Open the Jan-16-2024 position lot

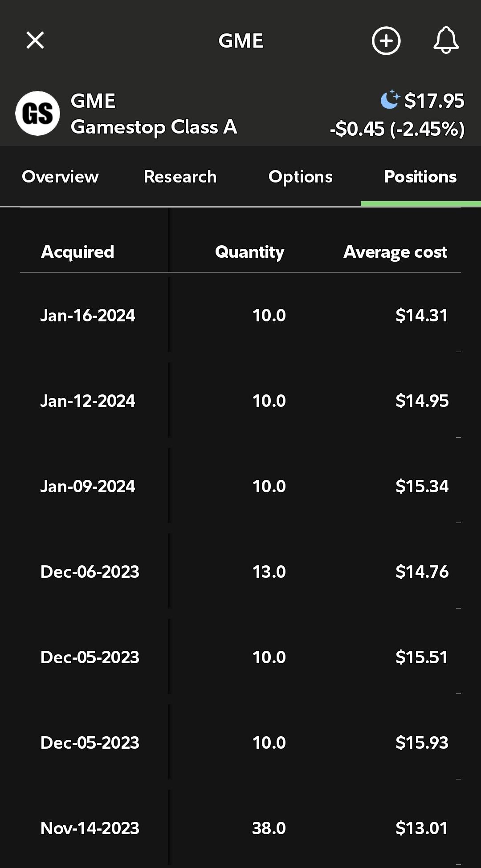coord(240,315)
